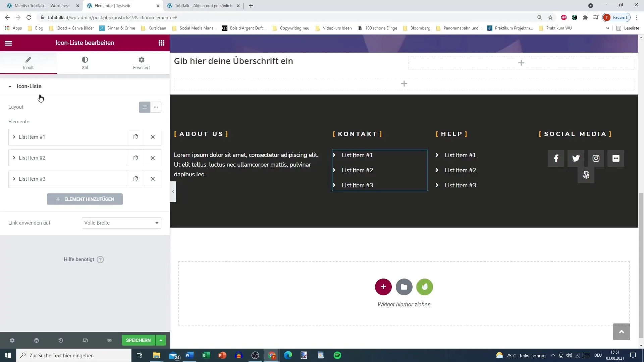
Task: Click List Item #2 in the Kontakt list
Action: click(357, 170)
